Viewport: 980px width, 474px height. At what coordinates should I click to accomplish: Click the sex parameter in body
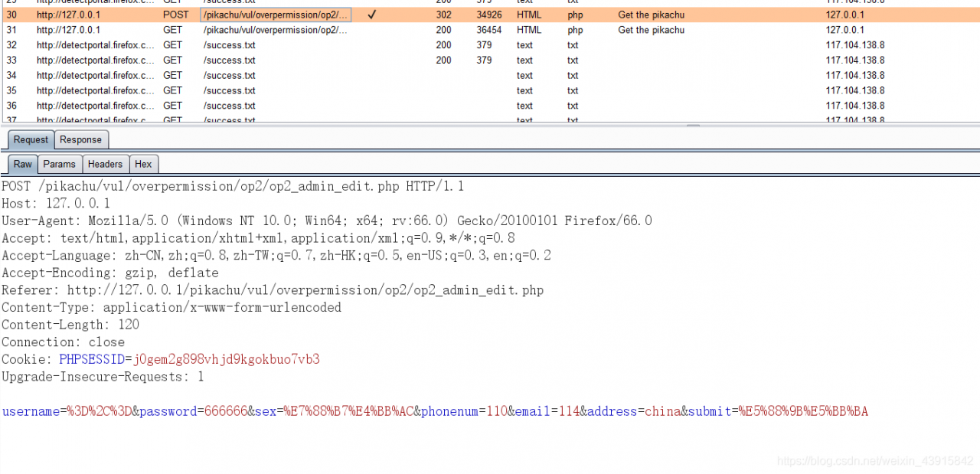pyautogui.click(x=334, y=411)
